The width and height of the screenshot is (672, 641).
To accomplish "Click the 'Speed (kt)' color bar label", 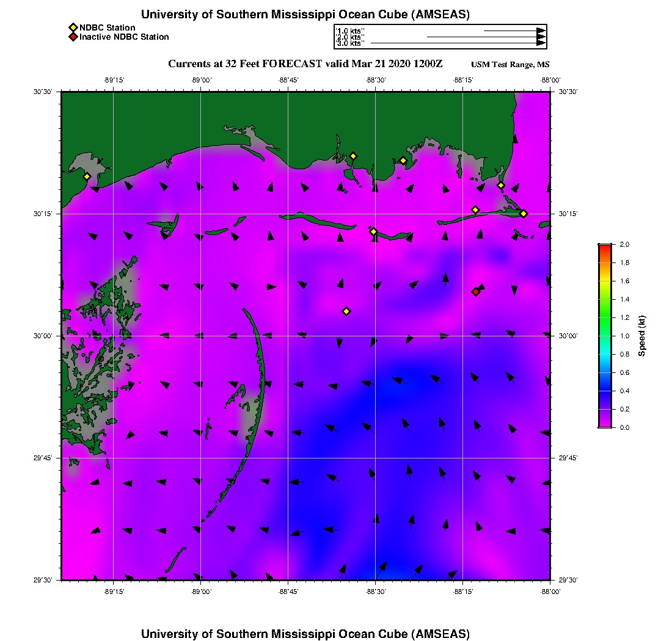I will 642,336.
